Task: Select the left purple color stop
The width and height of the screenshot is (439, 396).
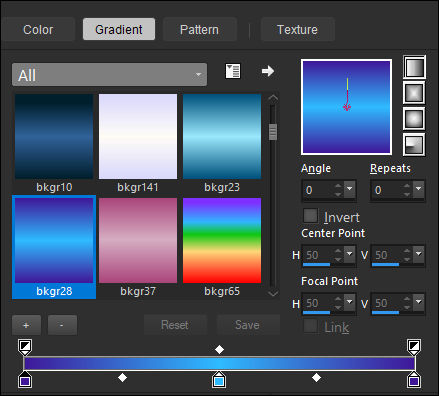Action: pos(25,380)
